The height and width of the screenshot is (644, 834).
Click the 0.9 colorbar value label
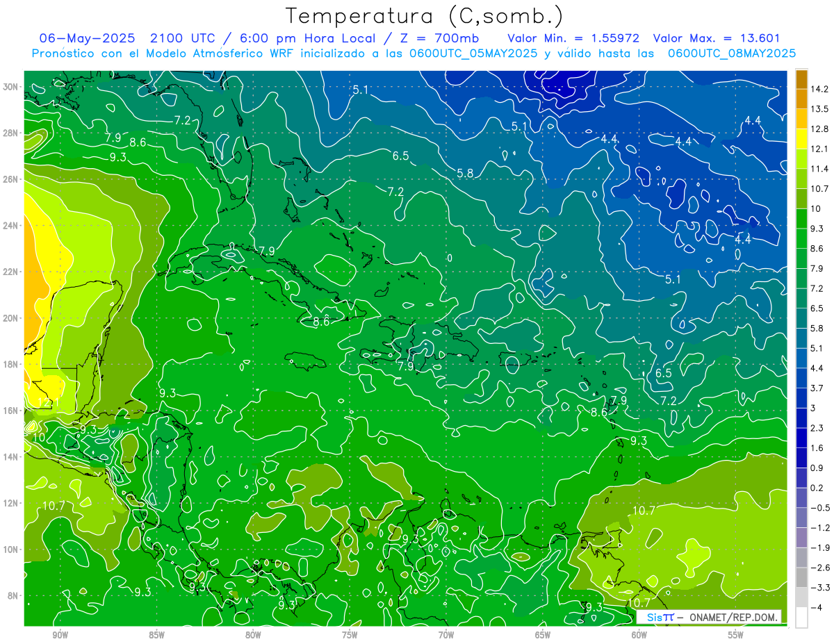[x=817, y=468]
